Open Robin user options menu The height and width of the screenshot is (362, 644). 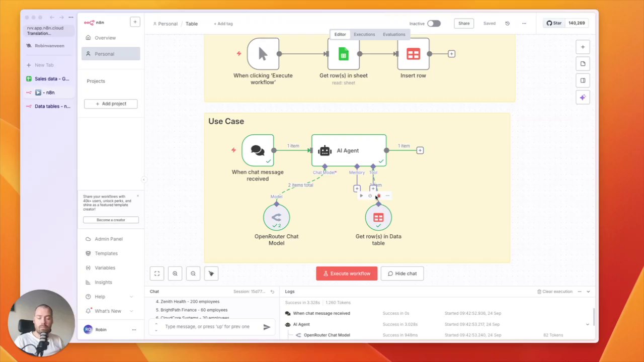pyautogui.click(x=134, y=330)
